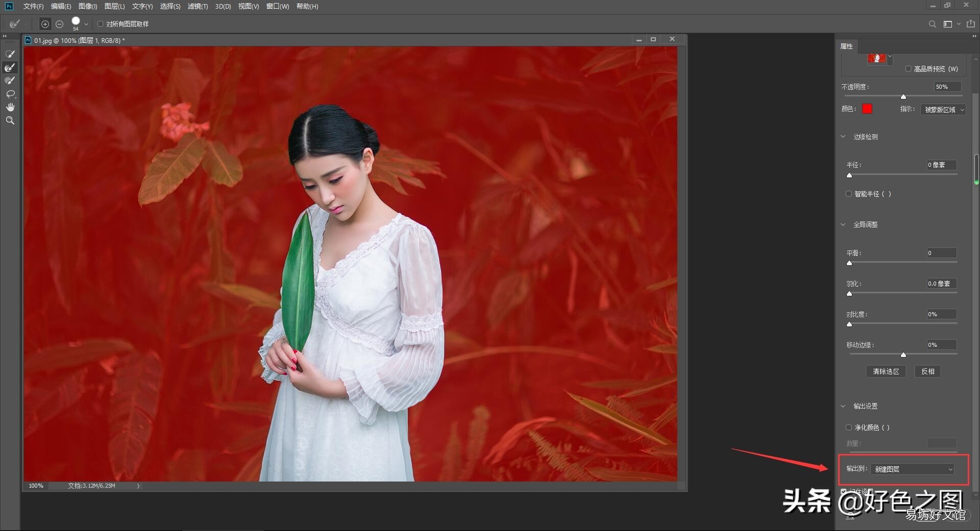
Task: Toggle Sample All Layers checkbox
Action: click(100, 24)
